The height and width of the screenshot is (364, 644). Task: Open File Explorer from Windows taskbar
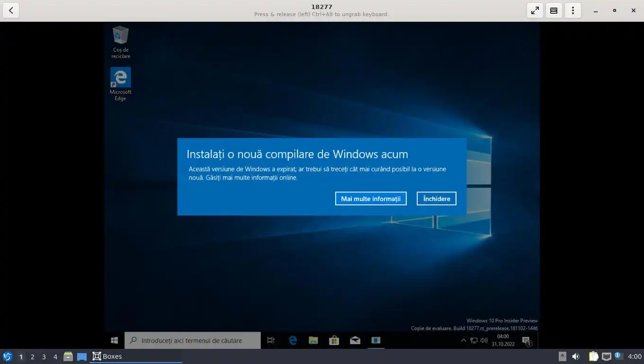(313, 340)
